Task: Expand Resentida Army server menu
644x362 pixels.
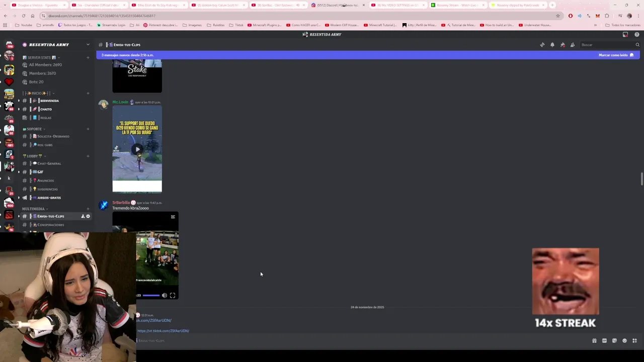Action: pos(88,45)
